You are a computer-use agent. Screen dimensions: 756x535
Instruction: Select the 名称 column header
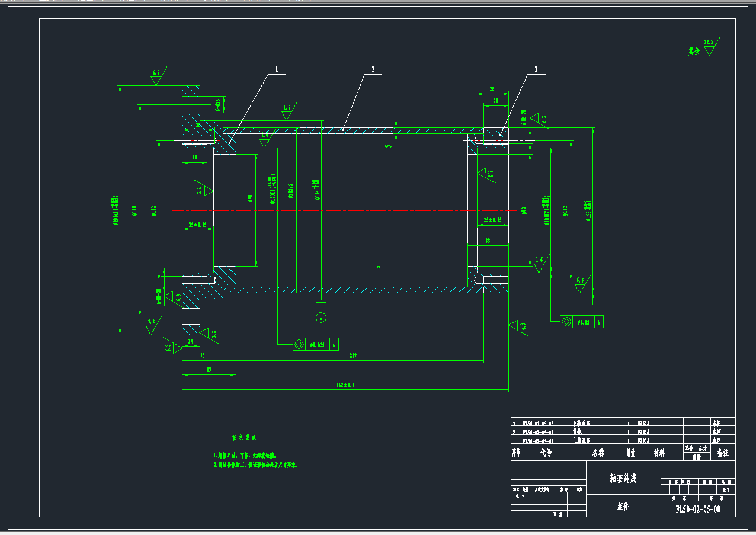click(x=598, y=453)
